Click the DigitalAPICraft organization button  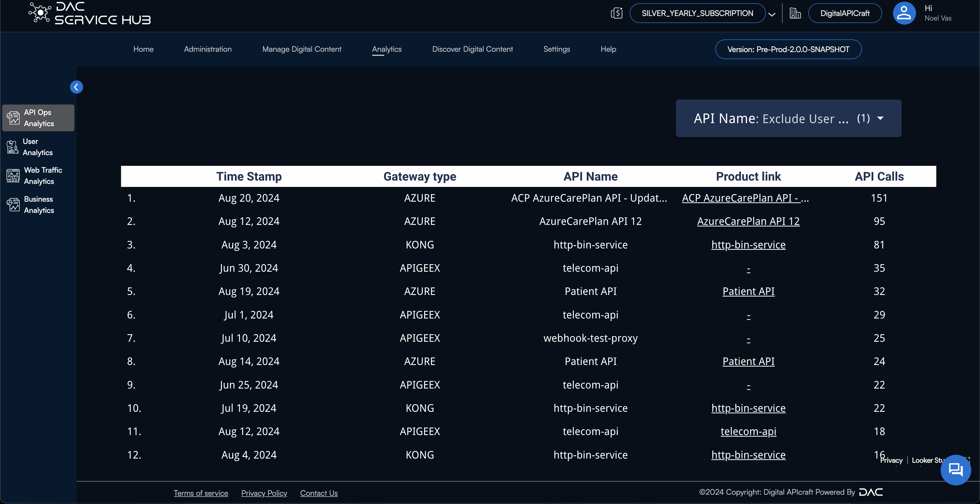[x=845, y=13]
